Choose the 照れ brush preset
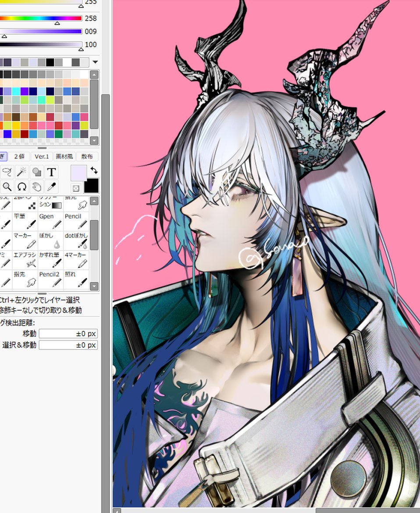This screenshot has height=513, width=420. point(76,279)
